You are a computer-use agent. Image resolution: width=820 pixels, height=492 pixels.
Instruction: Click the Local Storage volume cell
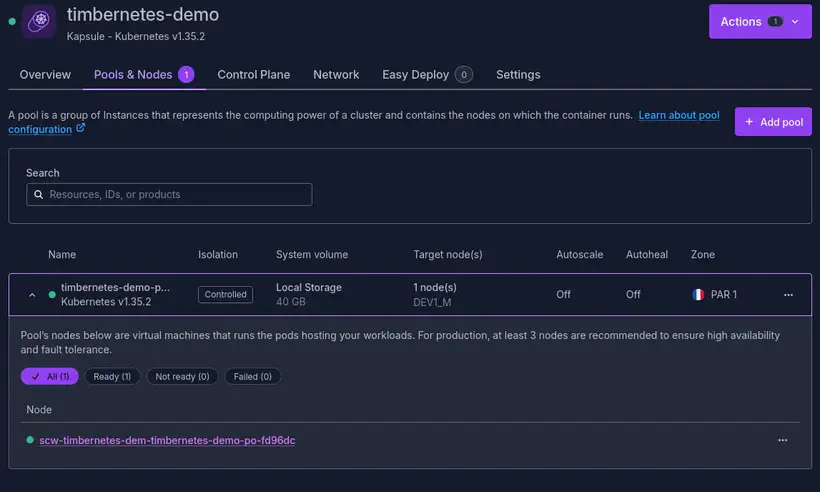(x=309, y=287)
